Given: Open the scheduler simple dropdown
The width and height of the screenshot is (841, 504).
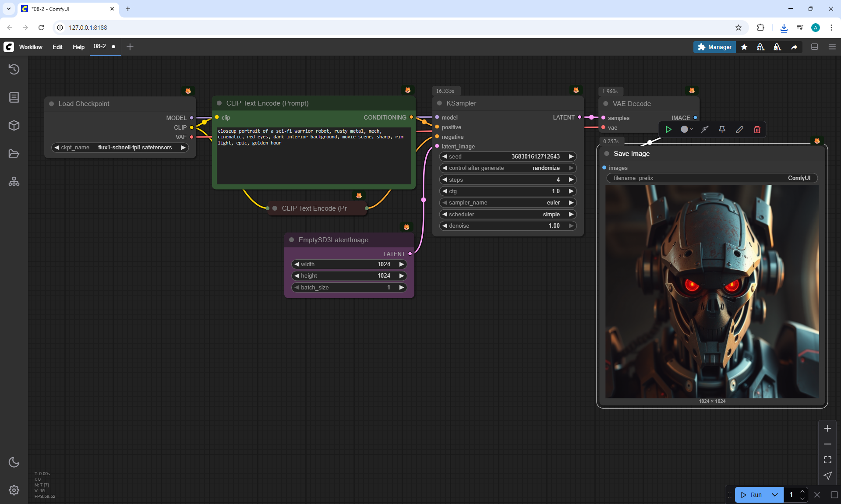Looking at the screenshot, I should click(x=508, y=215).
